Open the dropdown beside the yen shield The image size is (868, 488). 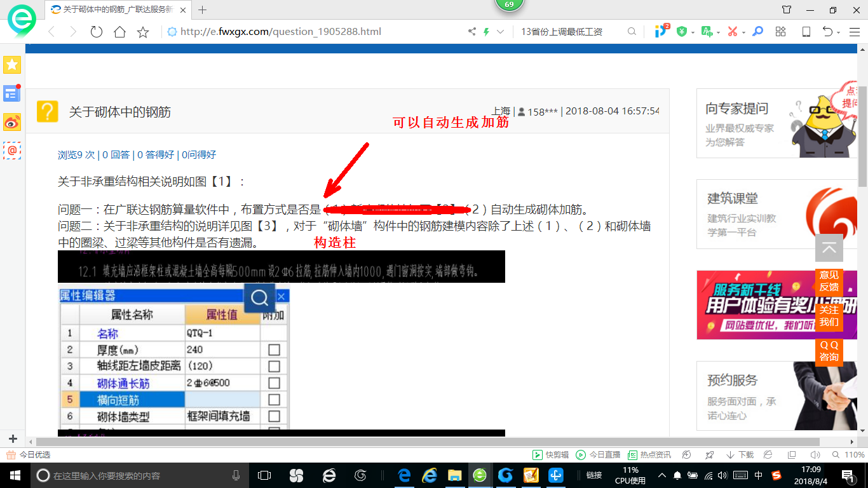click(x=693, y=32)
